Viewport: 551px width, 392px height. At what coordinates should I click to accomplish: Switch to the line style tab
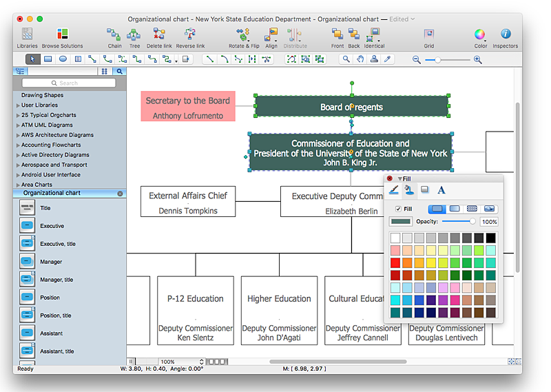pyautogui.click(x=394, y=190)
